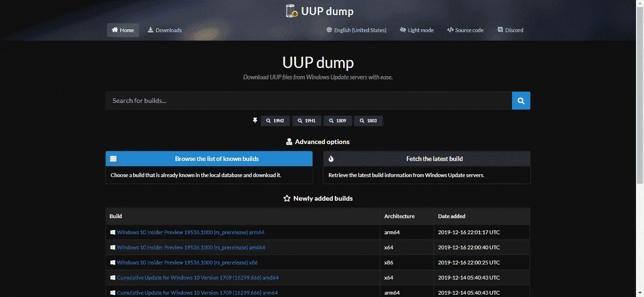Click the globe icon beside language selector
This screenshot has height=297, width=644.
pyautogui.click(x=329, y=30)
